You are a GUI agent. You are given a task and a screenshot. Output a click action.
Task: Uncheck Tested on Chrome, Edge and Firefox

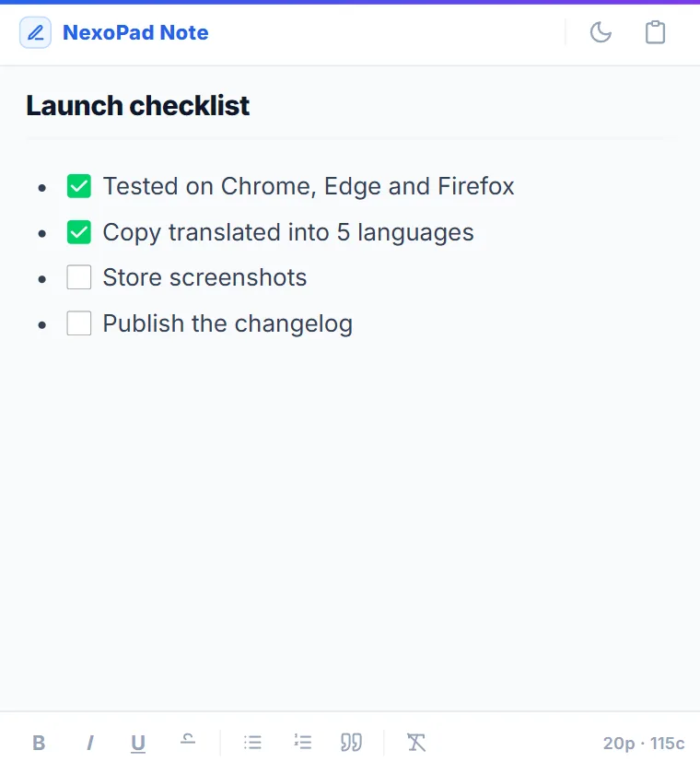[79, 186]
